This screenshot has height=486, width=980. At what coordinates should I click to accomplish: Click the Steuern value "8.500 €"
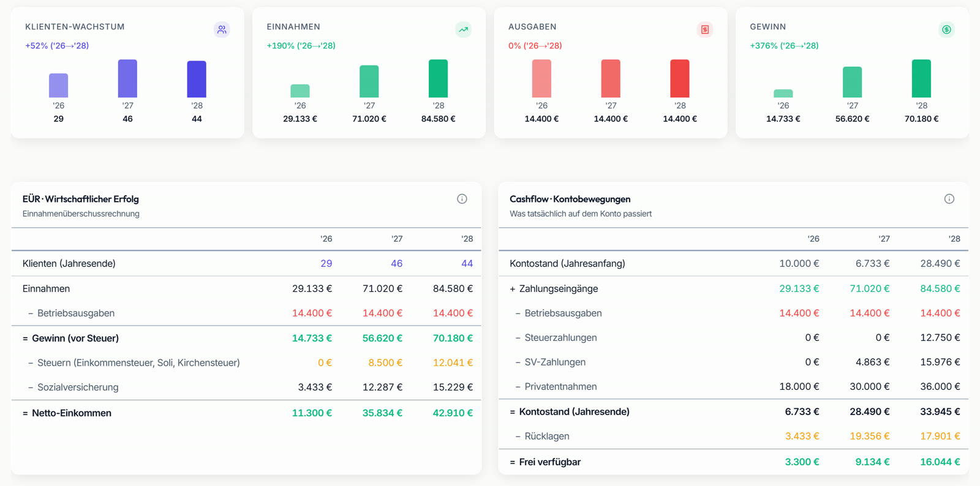point(385,363)
